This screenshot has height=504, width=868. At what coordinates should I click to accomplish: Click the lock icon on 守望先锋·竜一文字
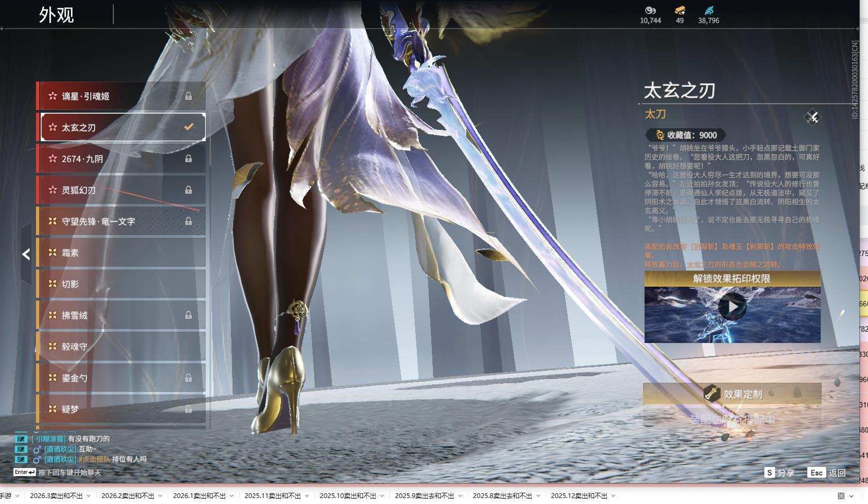[189, 221]
